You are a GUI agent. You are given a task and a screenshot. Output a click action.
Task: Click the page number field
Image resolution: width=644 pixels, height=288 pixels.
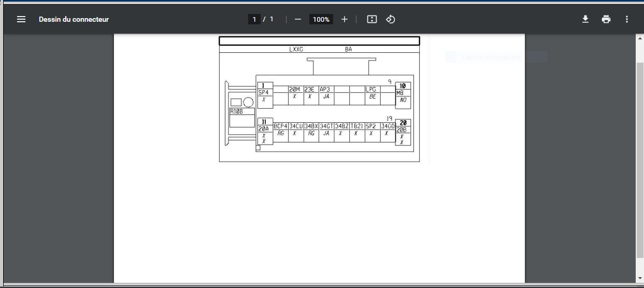254,19
